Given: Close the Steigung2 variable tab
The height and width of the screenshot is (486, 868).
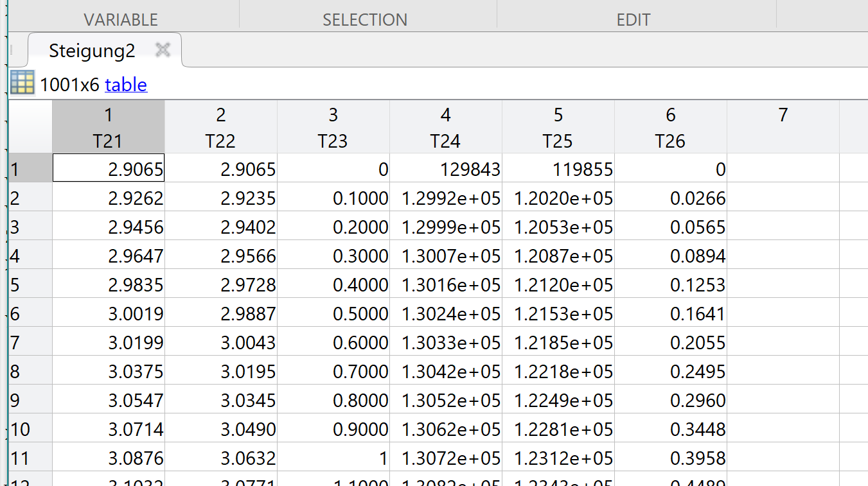Looking at the screenshot, I should [x=163, y=50].
